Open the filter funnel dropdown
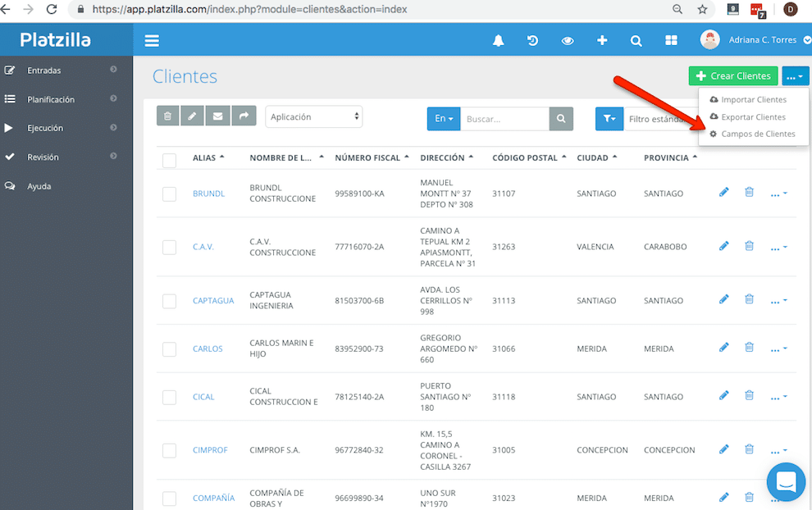The image size is (812, 510). pyautogui.click(x=609, y=119)
